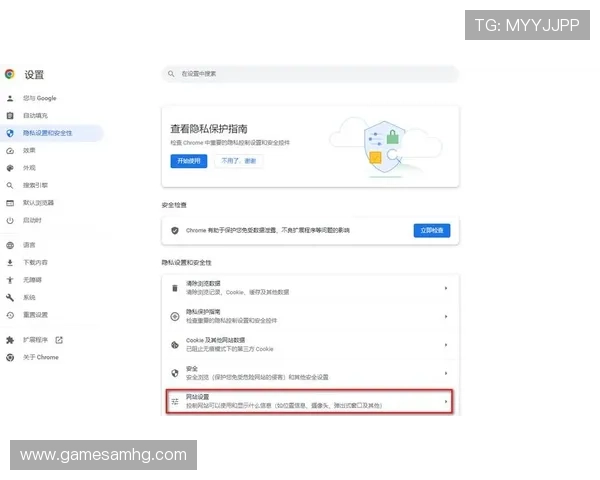Image resolution: width=600 pixels, height=480 pixels.
Task: Expand 清除浏览数据 row arrow
Action: point(446,288)
